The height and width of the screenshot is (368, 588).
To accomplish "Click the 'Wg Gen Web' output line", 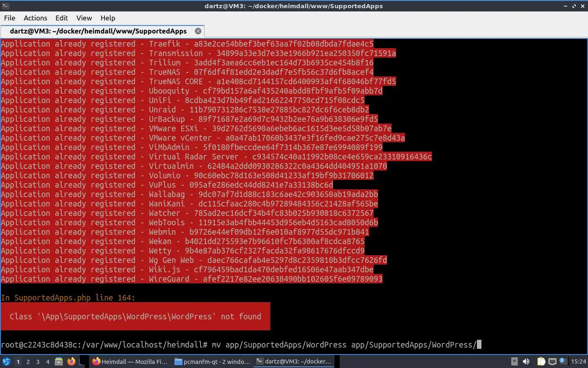I will pos(194,260).
